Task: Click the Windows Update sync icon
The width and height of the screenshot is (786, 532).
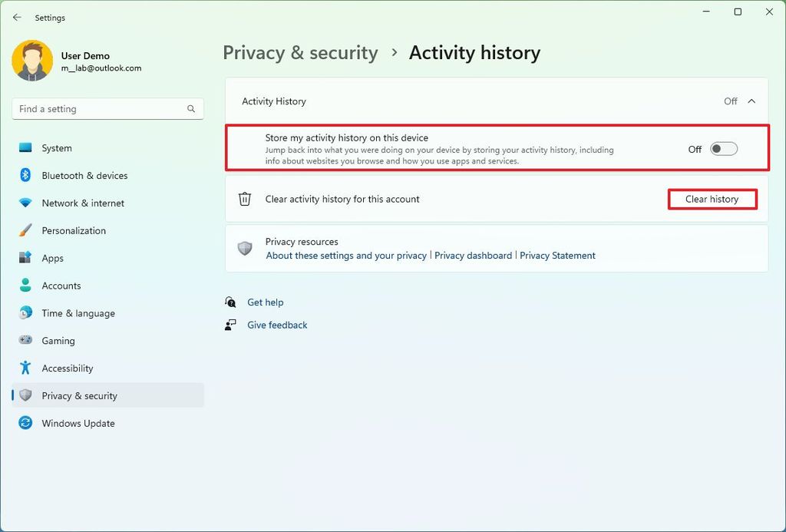Action: pos(25,423)
